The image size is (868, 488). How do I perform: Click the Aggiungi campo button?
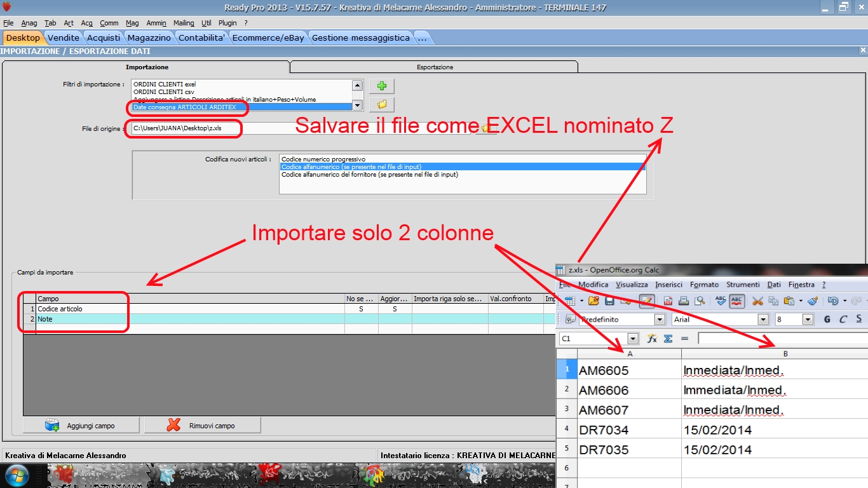tap(80, 425)
